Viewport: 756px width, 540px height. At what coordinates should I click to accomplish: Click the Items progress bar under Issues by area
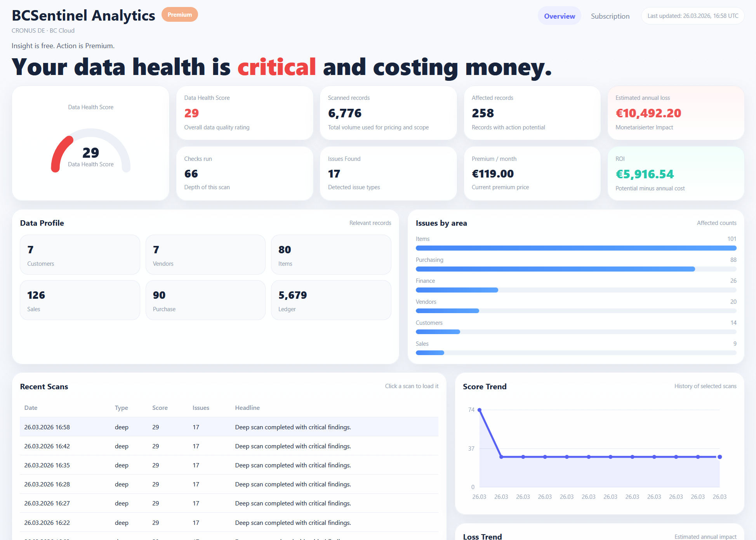(576, 248)
